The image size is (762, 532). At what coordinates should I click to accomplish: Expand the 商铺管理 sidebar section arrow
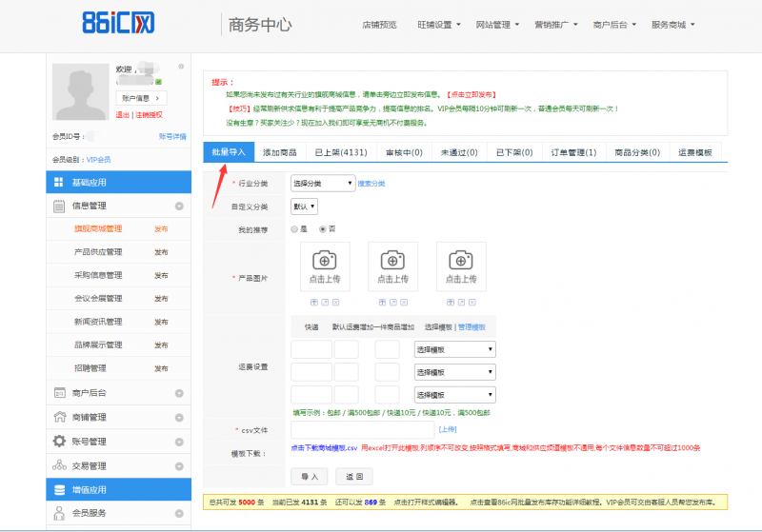[x=179, y=418]
